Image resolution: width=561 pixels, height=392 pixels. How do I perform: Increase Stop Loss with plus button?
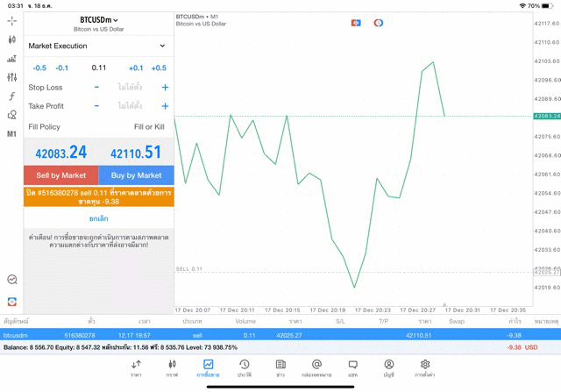165,87
